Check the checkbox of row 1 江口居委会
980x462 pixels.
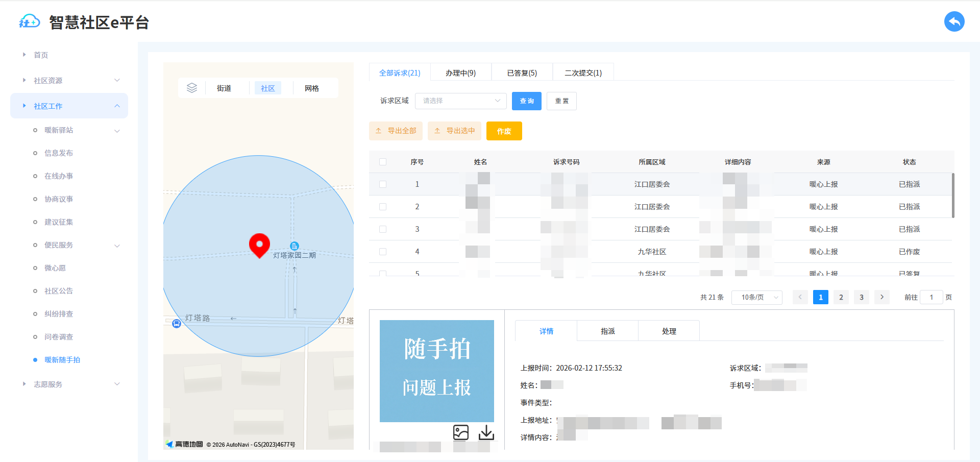383,184
